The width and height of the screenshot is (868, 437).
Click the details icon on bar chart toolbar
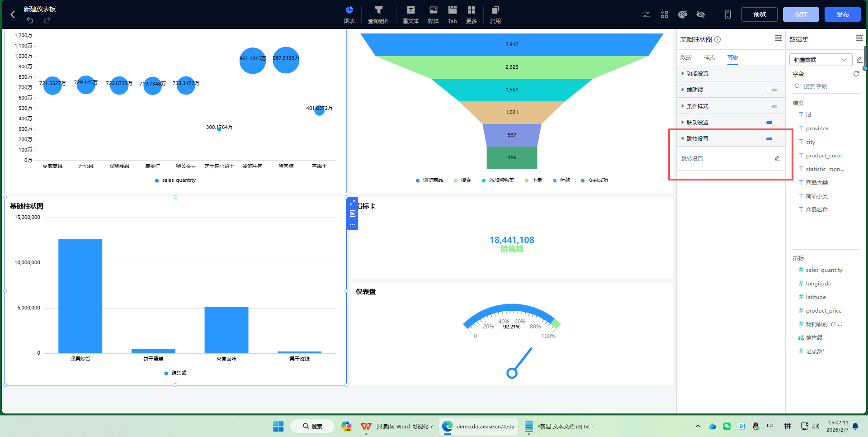click(x=353, y=214)
